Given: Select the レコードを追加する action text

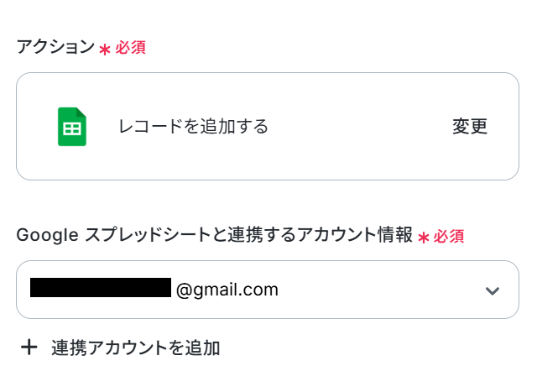Looking at the screenshot, I should (x=193, y=127).
